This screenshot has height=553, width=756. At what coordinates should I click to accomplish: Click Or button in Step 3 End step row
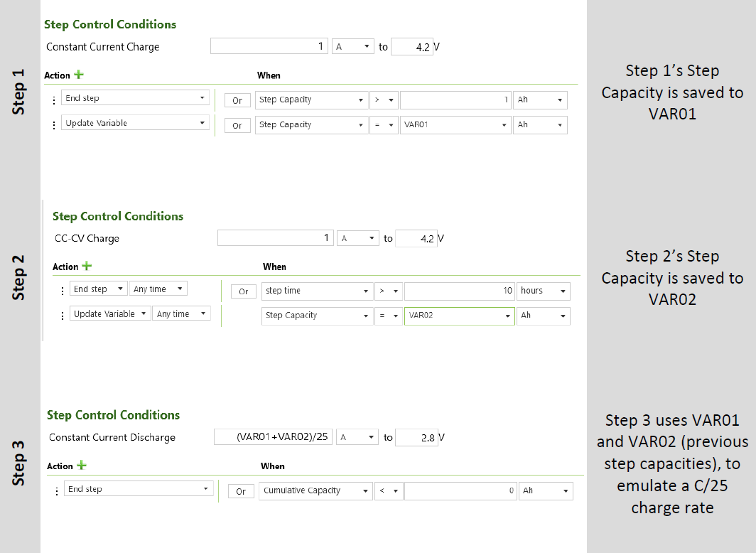(241, 491)
